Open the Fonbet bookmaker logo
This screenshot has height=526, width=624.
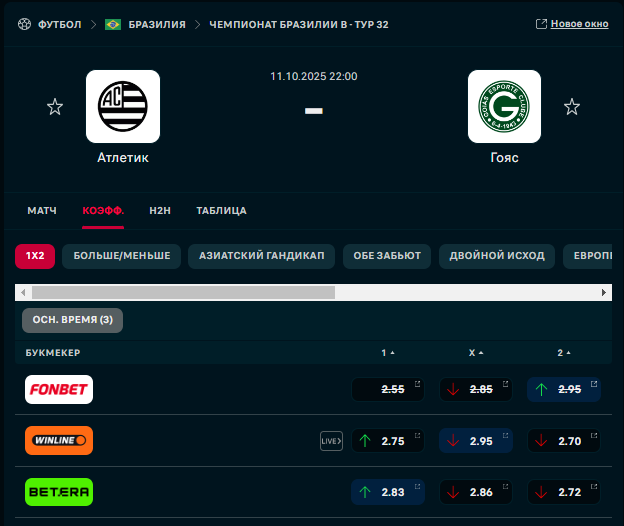click(59, 389)
